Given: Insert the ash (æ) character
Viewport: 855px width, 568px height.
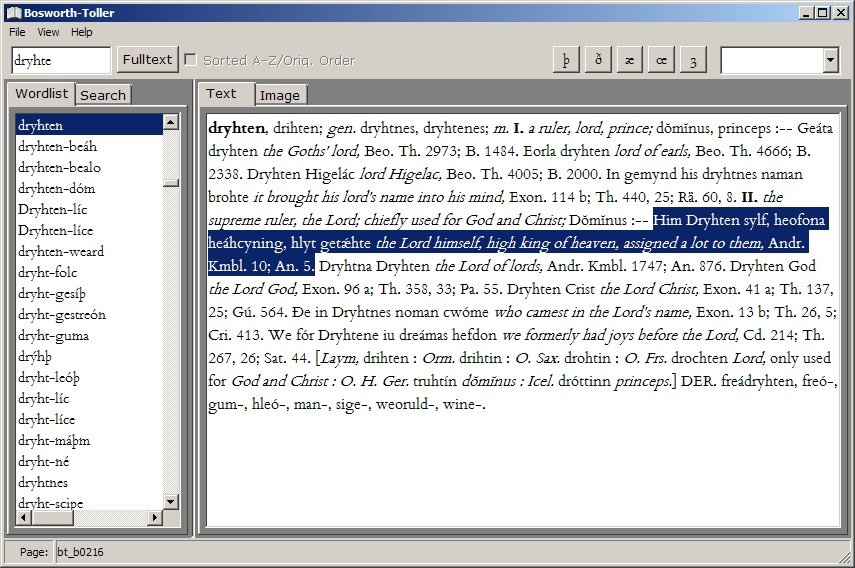Looking at the screenshot, I should click(629, 59).
